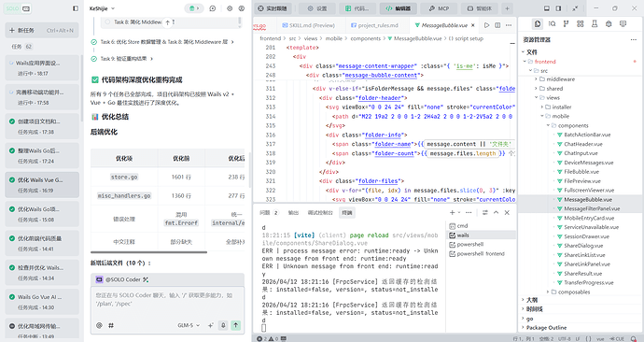Select the cmd terminal entry

[x=480, y=226]
